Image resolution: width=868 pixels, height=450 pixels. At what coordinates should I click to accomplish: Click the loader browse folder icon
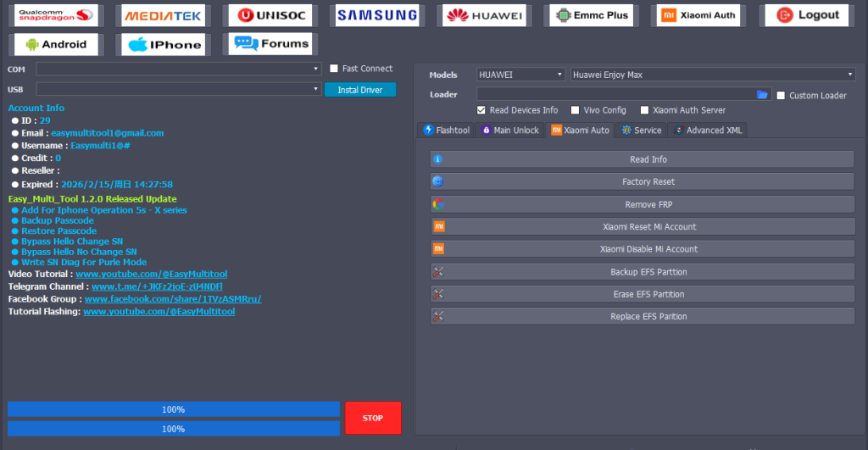[x=762, y=95]
